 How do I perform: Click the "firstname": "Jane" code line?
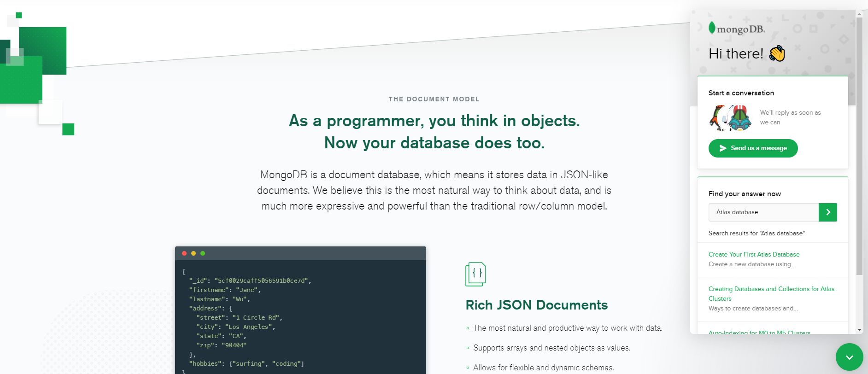click(x=225, y=290)
